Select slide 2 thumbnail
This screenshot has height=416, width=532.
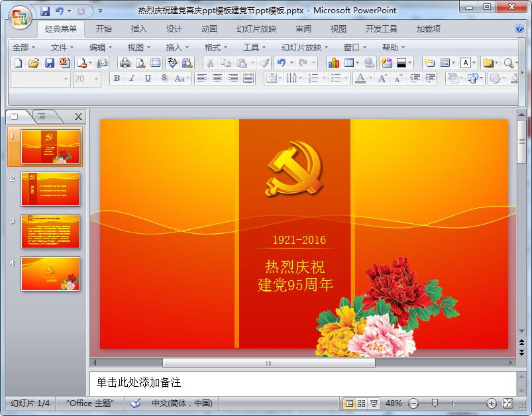50,189
